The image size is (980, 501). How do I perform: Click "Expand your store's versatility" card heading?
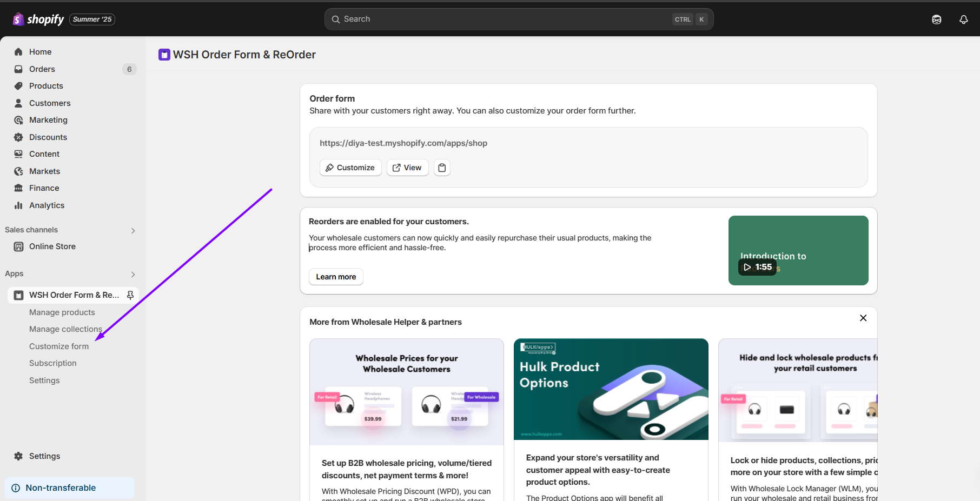point(598,470)
